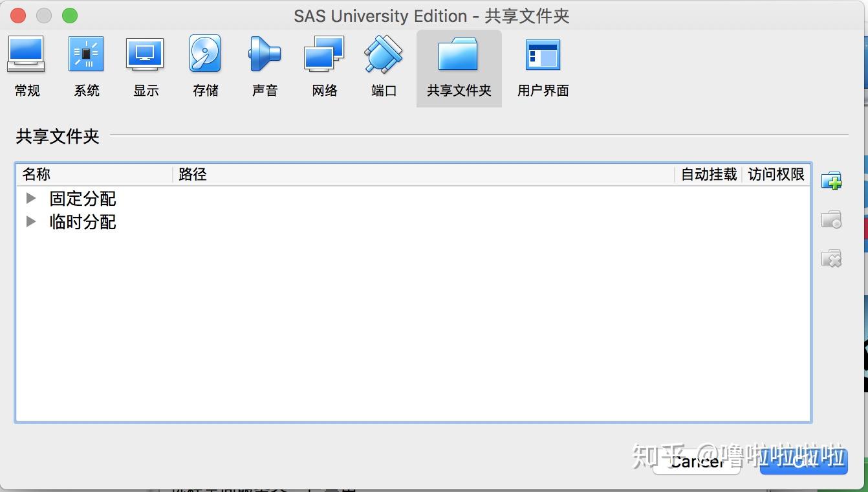Open the 声音 (Audio) settings panel
Image resolution: width=868 pixels, height=492 pixels.
click(x=265, y=65)
